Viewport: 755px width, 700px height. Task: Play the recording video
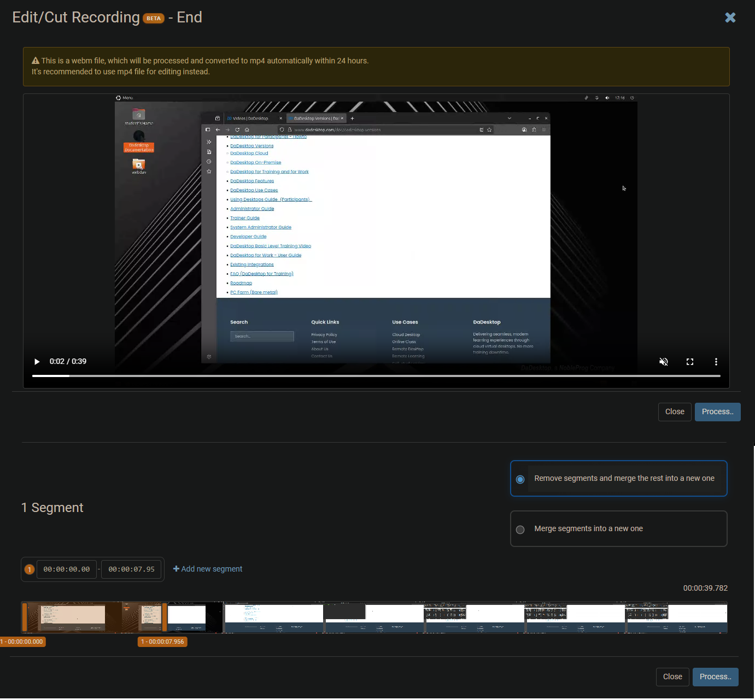click(37, 362)
